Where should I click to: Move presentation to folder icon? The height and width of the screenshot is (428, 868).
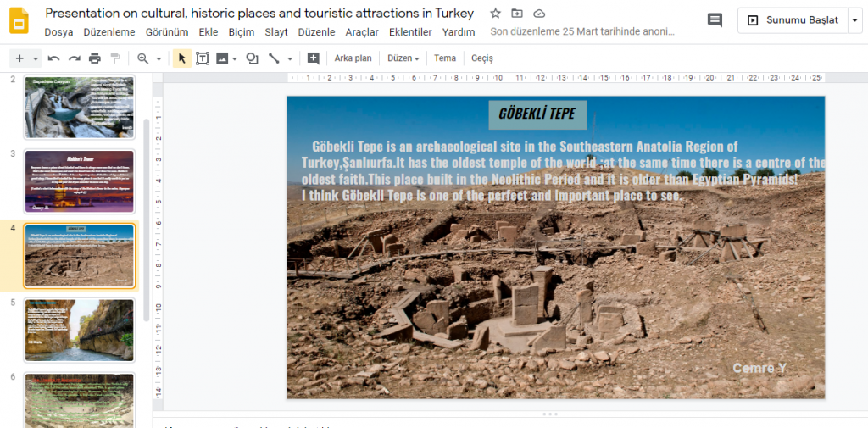point(517,14)
